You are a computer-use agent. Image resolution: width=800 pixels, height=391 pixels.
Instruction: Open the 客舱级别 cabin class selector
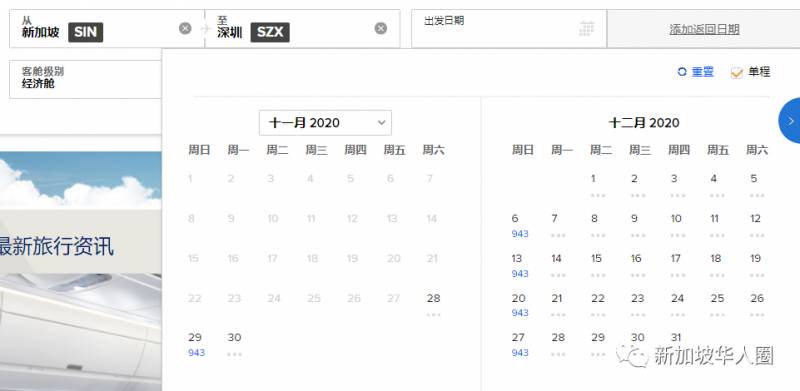(x=85, y=79)
